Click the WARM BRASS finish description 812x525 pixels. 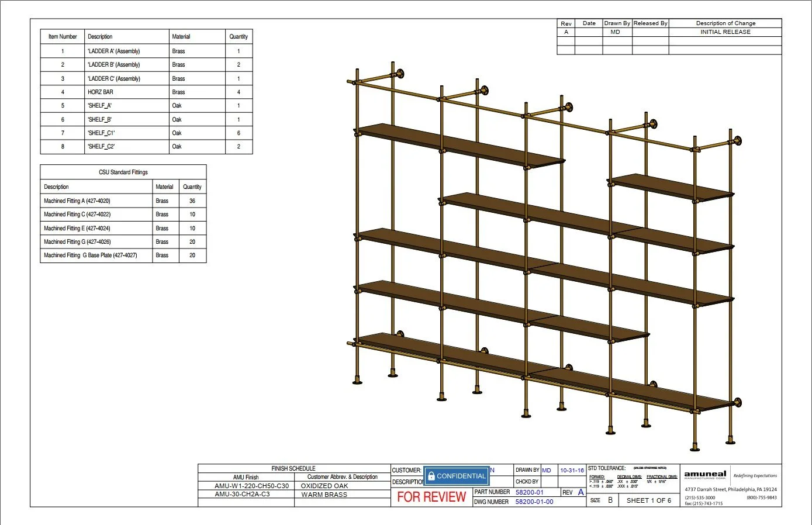(324, 495)
